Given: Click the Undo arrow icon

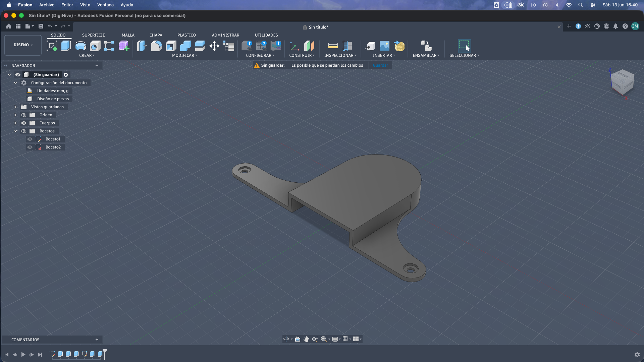Looking at the screenshot, I should coord(50,26).
